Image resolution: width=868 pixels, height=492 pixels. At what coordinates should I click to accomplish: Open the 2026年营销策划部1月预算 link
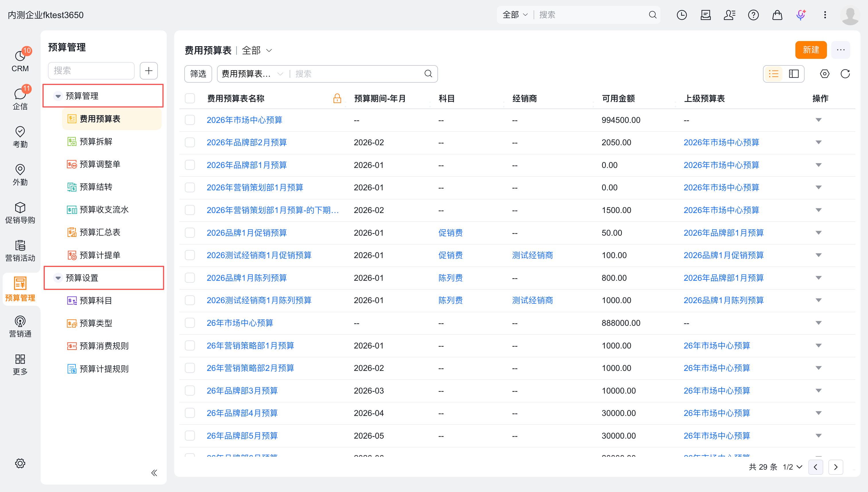click(255, 187)
